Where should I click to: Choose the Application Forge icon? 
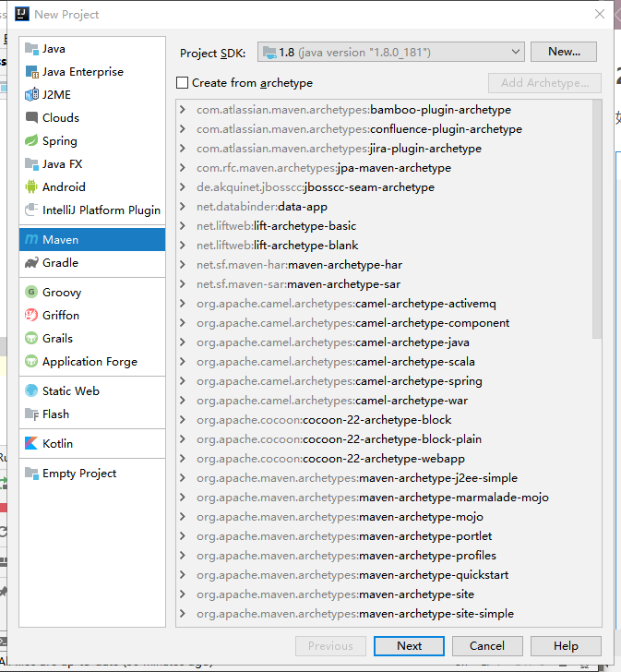pyautogui.click(x=31, y=362)
